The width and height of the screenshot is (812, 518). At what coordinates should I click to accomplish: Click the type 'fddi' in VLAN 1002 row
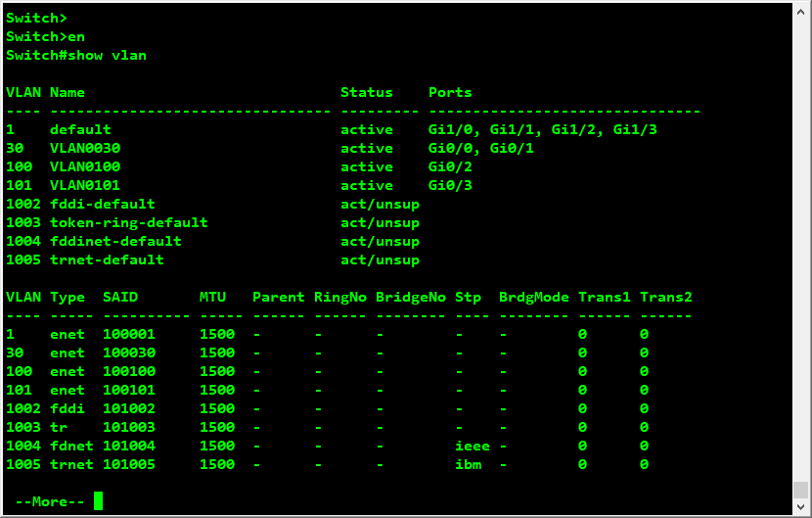68,409
